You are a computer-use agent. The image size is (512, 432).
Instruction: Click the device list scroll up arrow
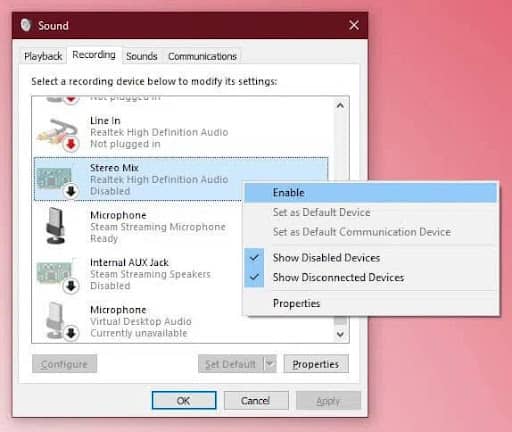(340, 106)
